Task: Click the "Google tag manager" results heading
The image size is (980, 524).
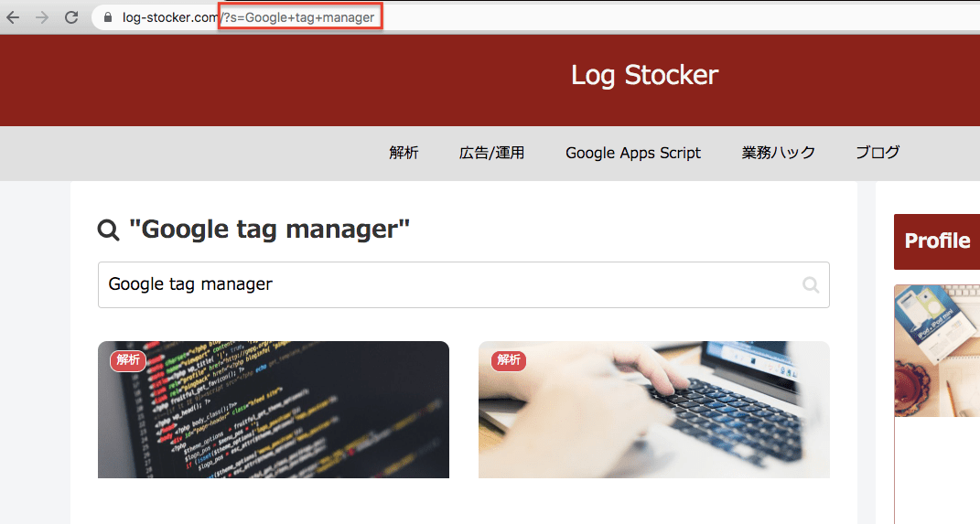Action: pyautogui.click(x=269, y=230)
